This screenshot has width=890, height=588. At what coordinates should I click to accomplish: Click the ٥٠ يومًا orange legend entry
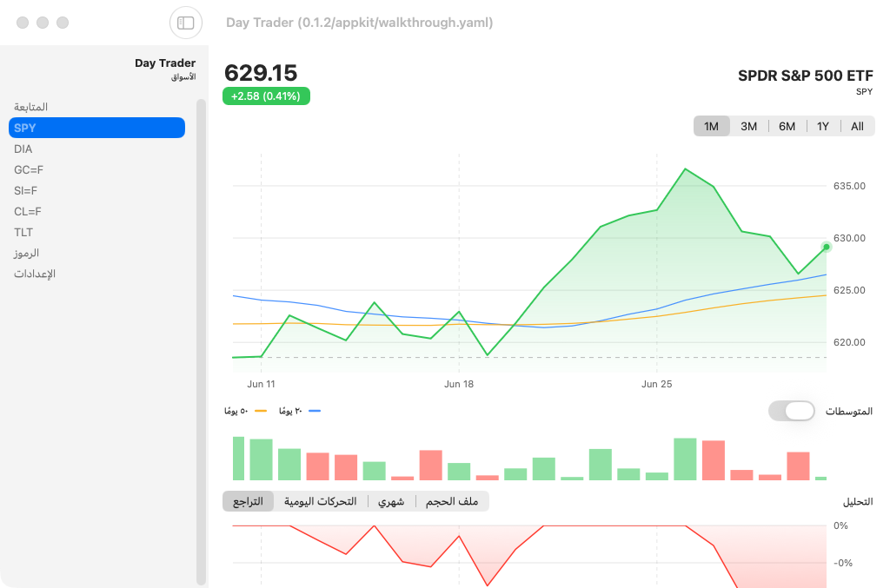point(246,411)
